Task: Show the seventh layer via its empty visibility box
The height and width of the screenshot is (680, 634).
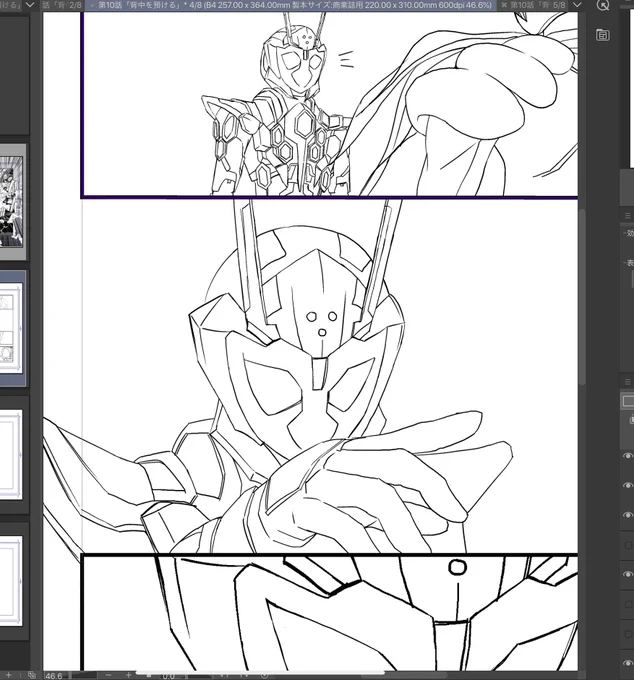Action: 627,634
